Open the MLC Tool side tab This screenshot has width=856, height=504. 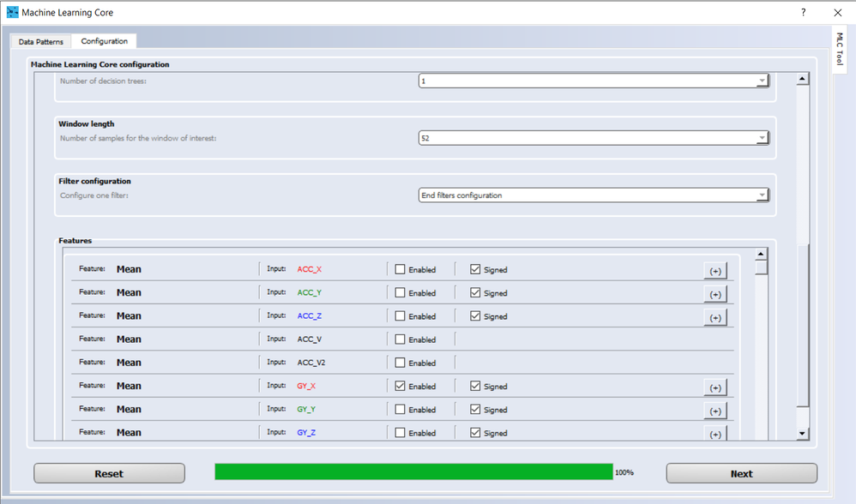pos(840,49)
